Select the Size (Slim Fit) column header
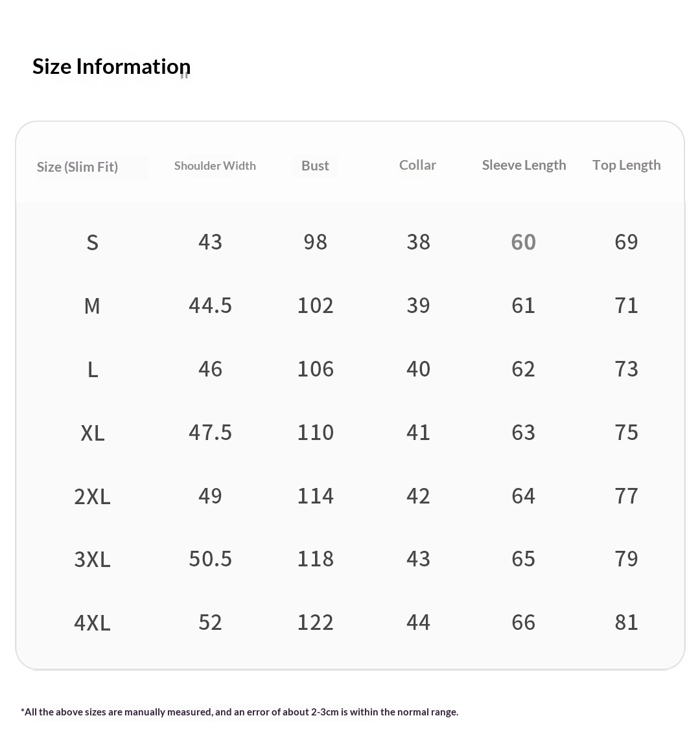Viewport: 700px width, 753px height. pos(78,167)
